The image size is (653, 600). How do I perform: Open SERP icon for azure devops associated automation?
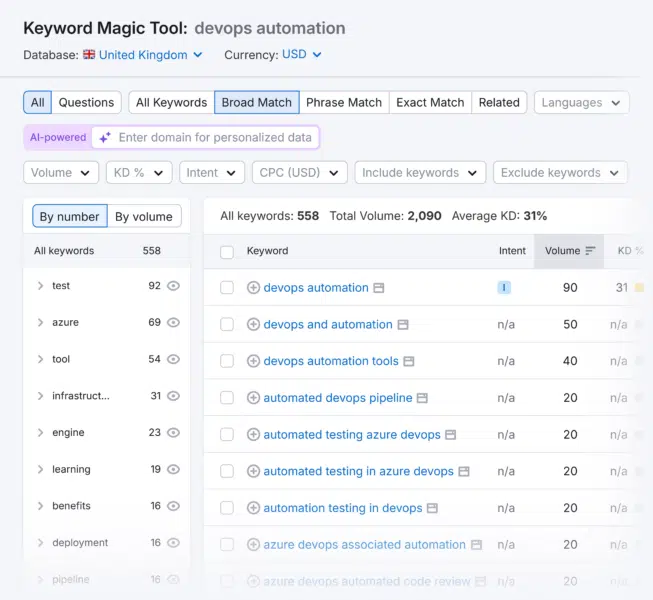476,545
